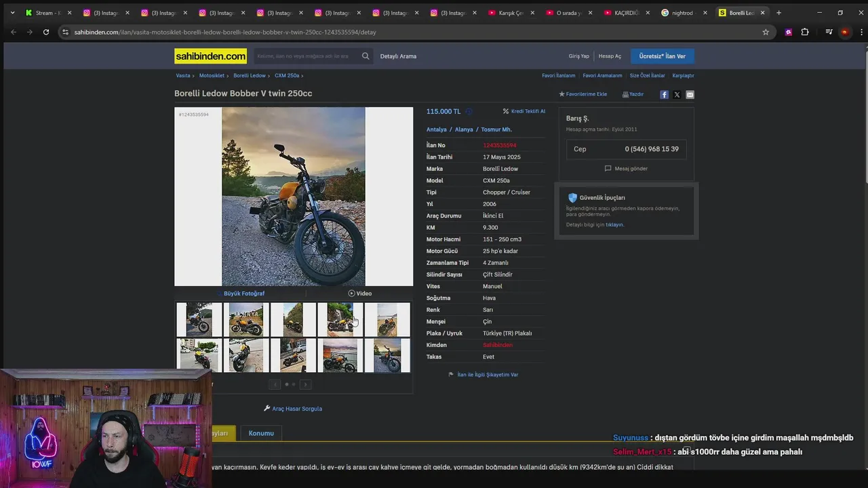
Task: Click the price history icon beside 115.000 TL
Action: [x=469, y=112]
